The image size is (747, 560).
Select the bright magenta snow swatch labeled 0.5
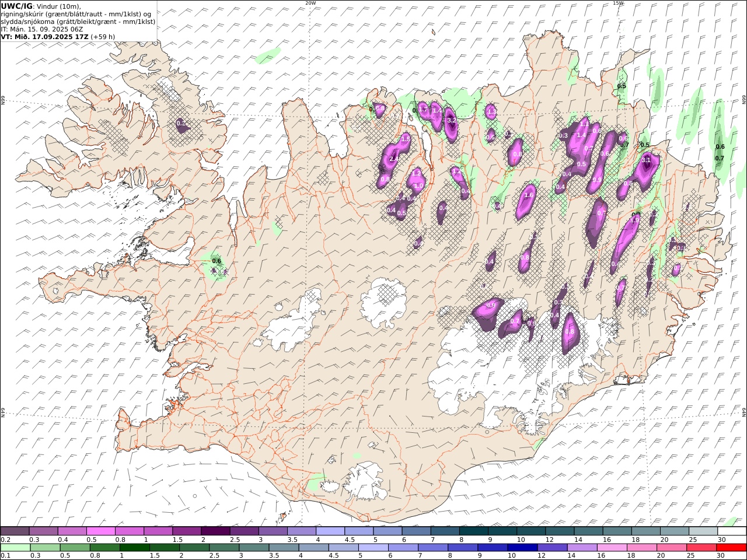pos(101,531)
